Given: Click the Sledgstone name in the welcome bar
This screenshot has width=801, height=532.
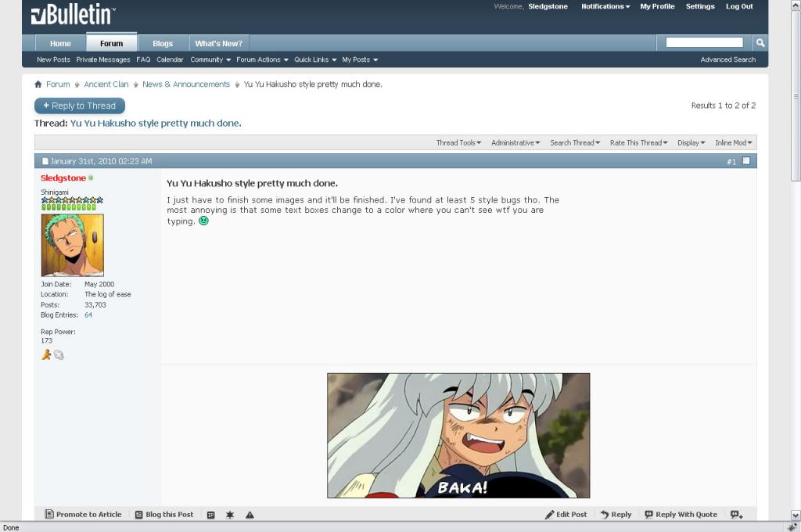Looking at the screenshot, I should pyautogui.click(x=548, y=6).
